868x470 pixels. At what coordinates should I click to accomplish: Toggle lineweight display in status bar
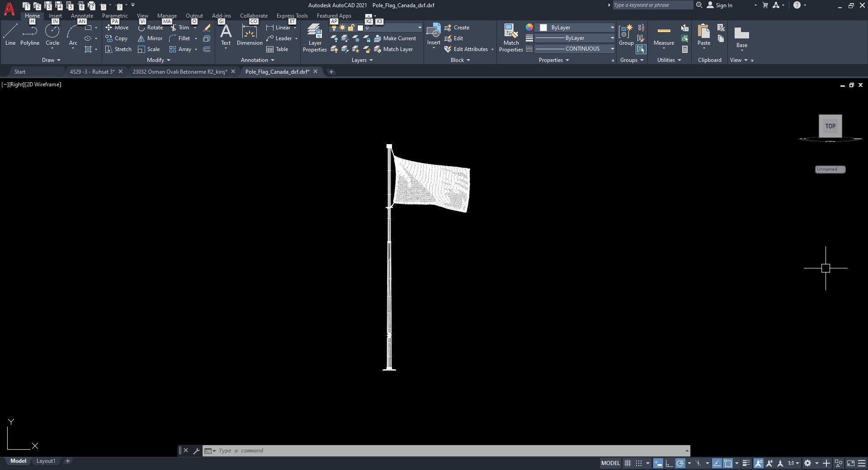tap(746, 463)
